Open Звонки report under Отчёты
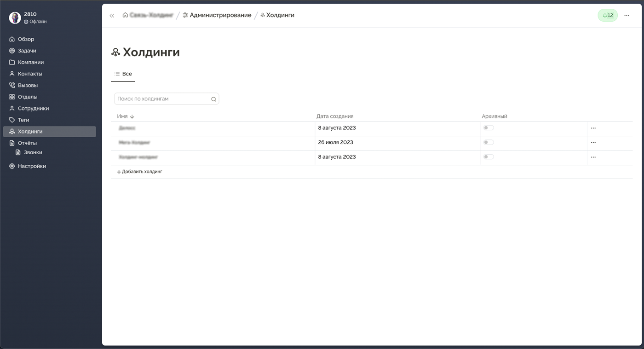 (33, 152)
